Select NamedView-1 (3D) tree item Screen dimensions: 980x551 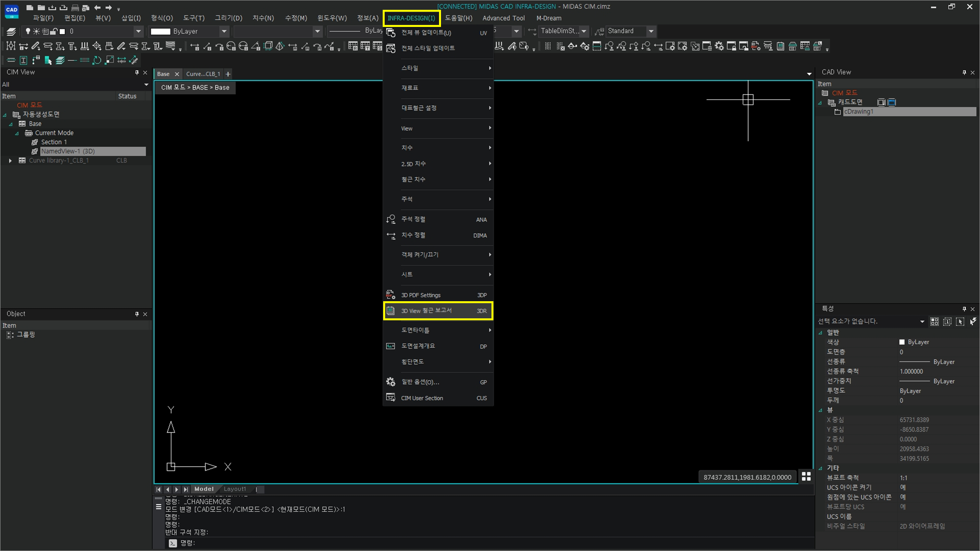tap(93, 151)
